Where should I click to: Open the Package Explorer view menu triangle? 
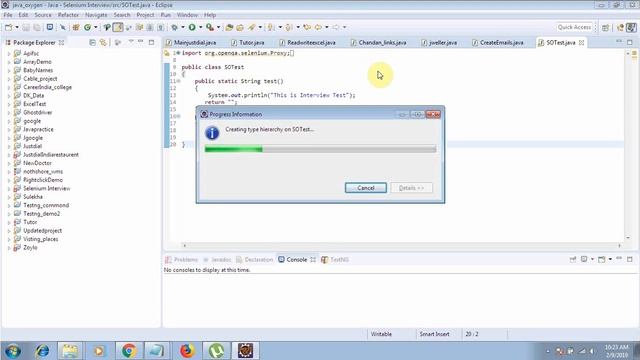click(131, 42)
